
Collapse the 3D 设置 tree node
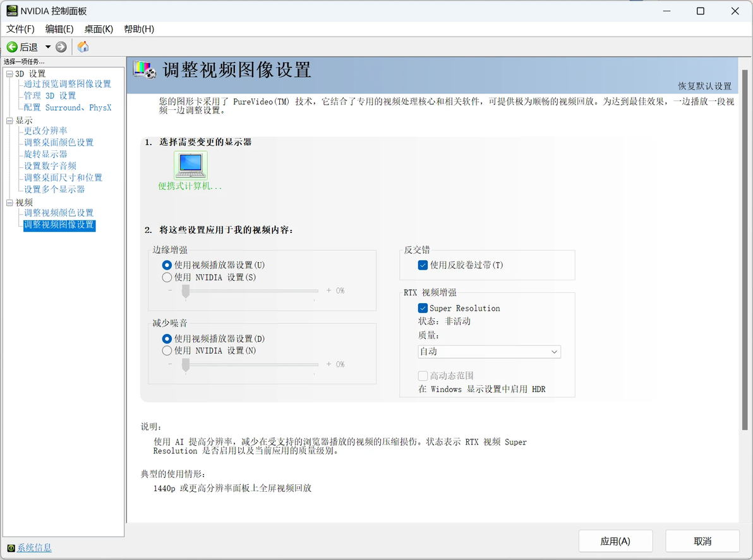click(x=9, y=74)
